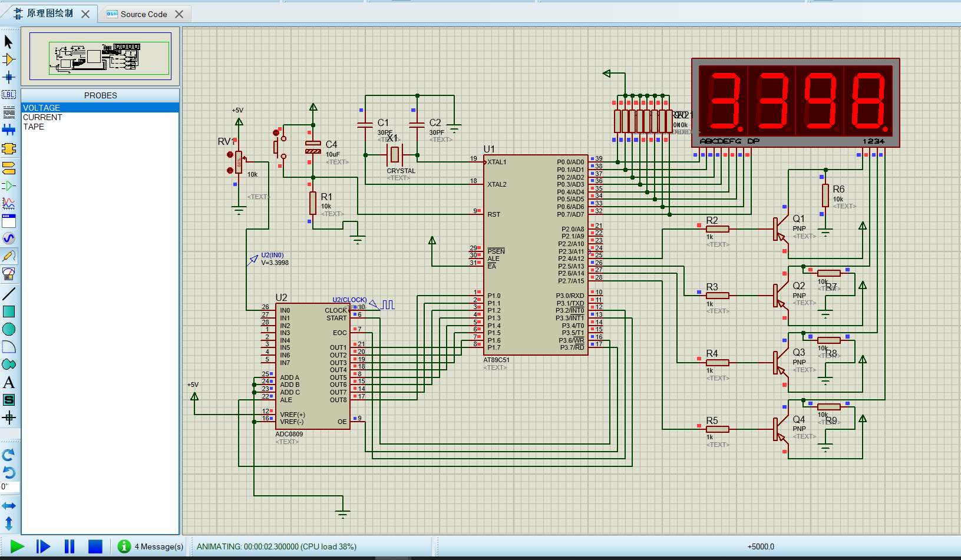Viewport: 961px width, 560px height.
Task: Open the Graph mode tool
Action: 8,204
